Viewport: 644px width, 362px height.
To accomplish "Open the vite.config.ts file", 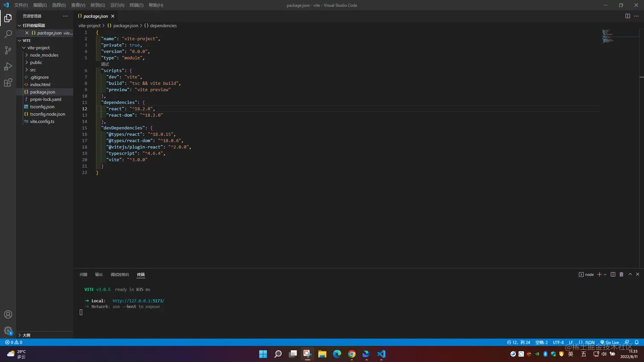I will (45, 122).
